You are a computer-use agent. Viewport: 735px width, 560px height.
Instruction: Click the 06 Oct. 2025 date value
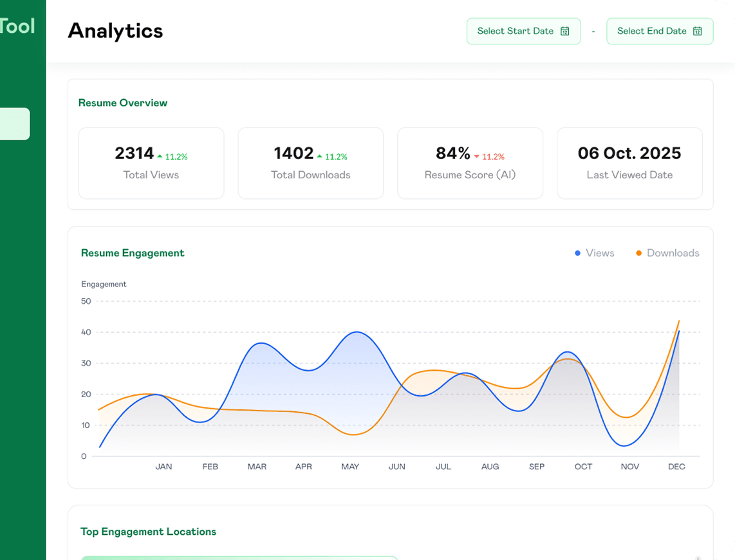[629, 153]
